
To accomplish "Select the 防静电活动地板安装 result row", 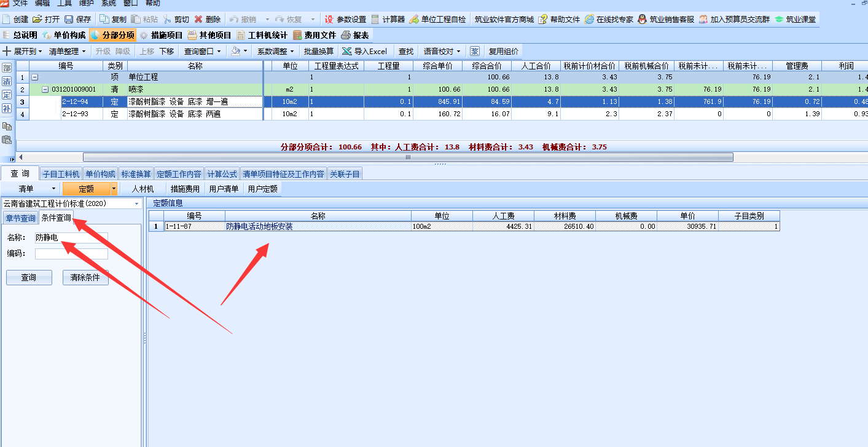I will coord(465,226).
